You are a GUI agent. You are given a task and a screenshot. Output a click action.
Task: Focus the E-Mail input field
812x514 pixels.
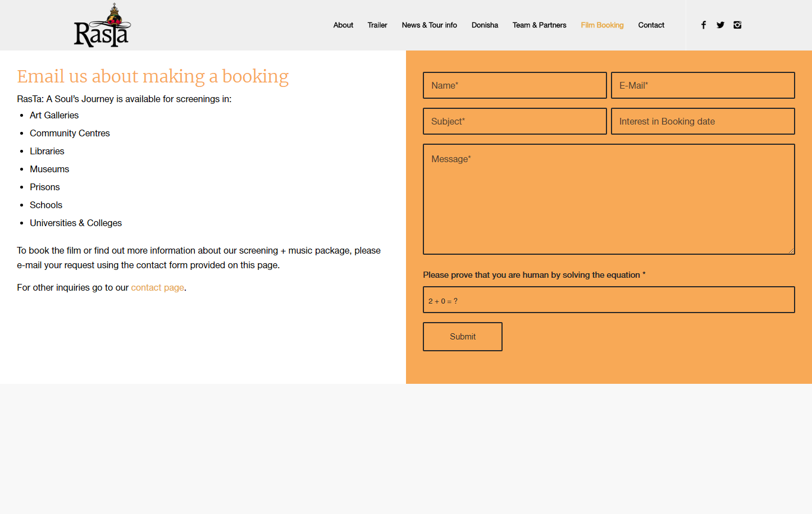(x=703, y=85)
